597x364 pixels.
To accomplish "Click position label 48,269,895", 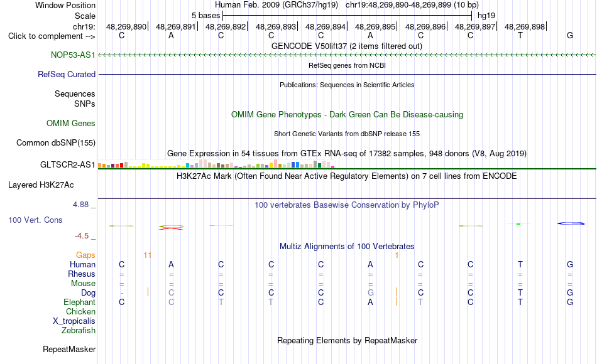I will (x=375, y=26).
